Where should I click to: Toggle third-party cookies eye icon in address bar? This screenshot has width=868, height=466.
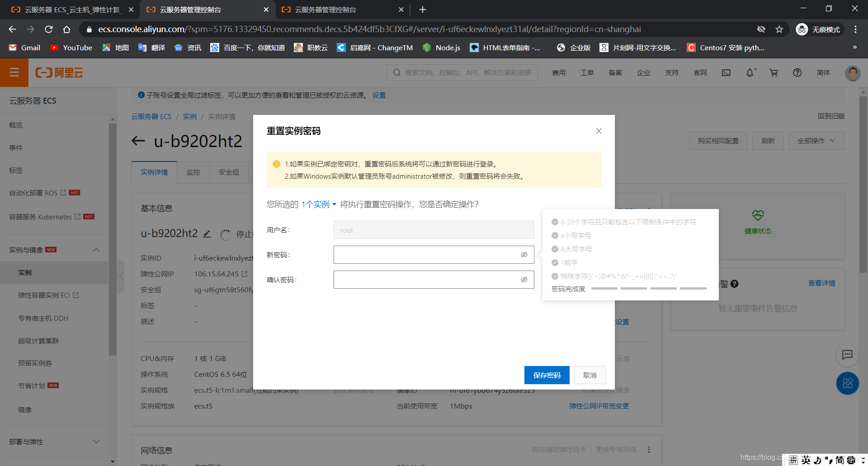(761, 29)
